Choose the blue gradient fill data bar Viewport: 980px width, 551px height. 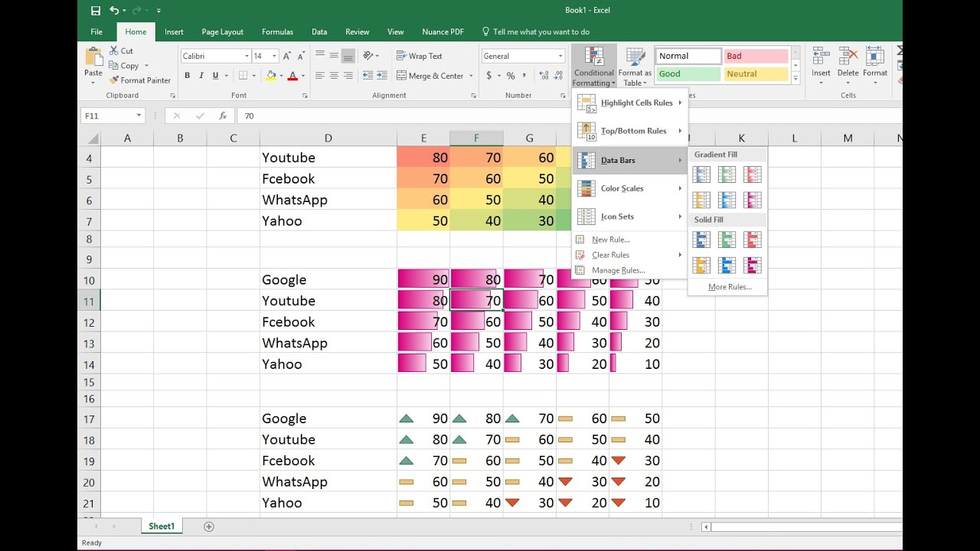click(x=701, y=174)
